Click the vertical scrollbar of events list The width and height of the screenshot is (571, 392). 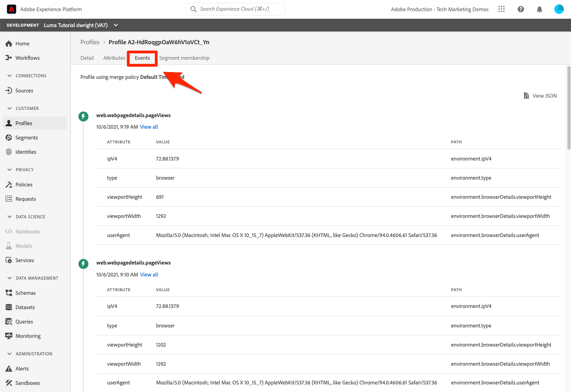coord(569,108)
